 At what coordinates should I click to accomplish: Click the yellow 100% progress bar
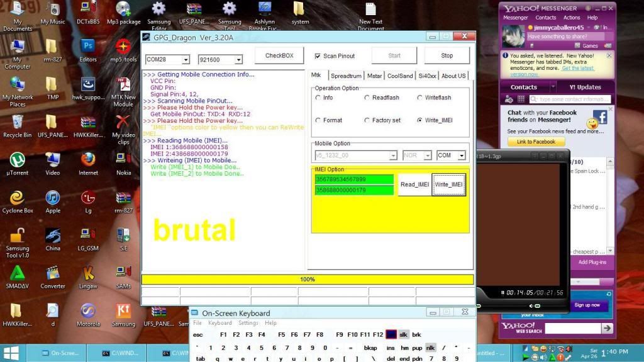pos(307,280)
